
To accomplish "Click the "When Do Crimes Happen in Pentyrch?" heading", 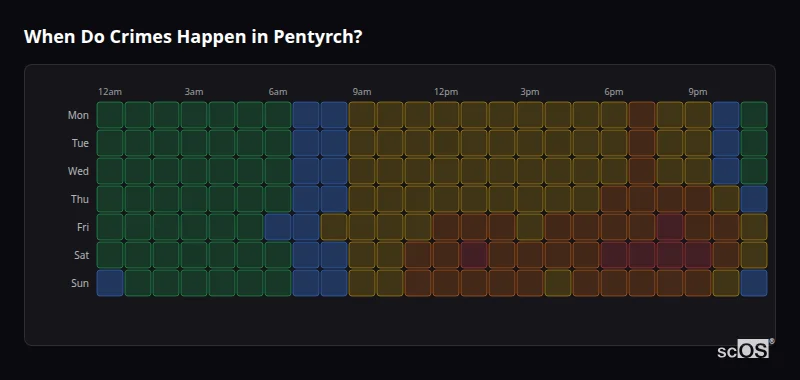I will (193, 37).
